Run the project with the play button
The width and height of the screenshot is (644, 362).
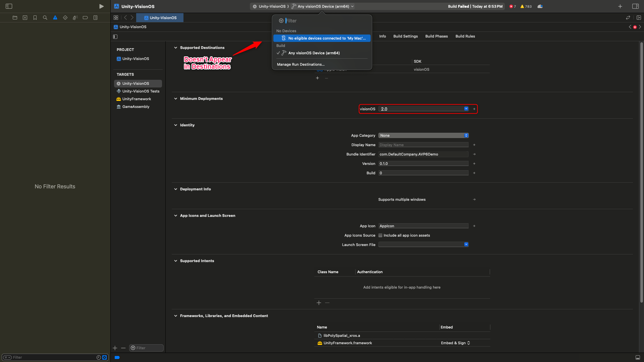pyautogui.click(x=101, y=6)
